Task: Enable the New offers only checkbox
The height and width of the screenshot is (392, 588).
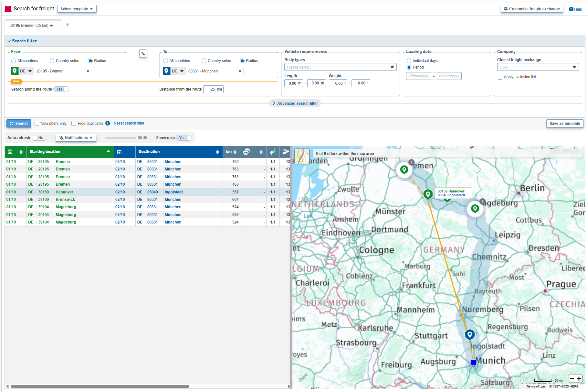Action: [x=37, y=123]
